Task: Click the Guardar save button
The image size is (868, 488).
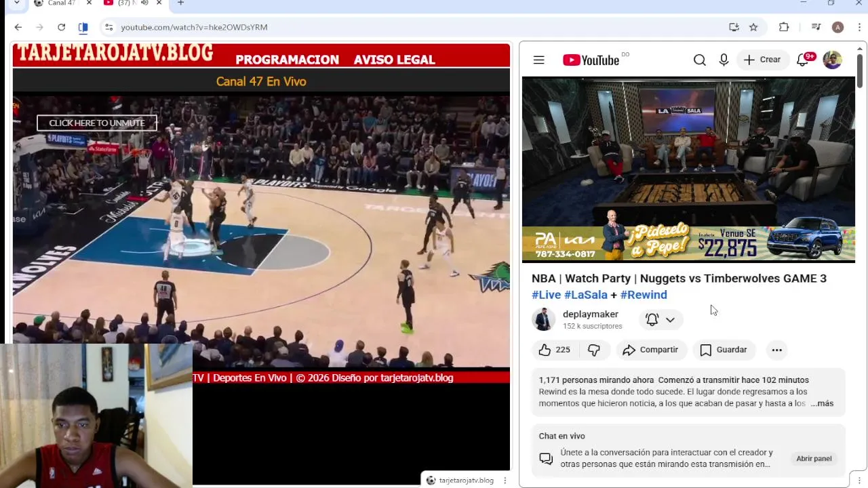Action: (724, 350)
